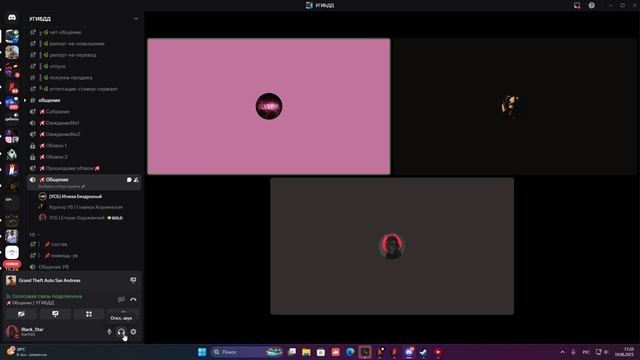Viewport: 640px width, 360px height.
Task: Stream Grand Theft Auto San Andreas icon
Action: tap(133, 280)
